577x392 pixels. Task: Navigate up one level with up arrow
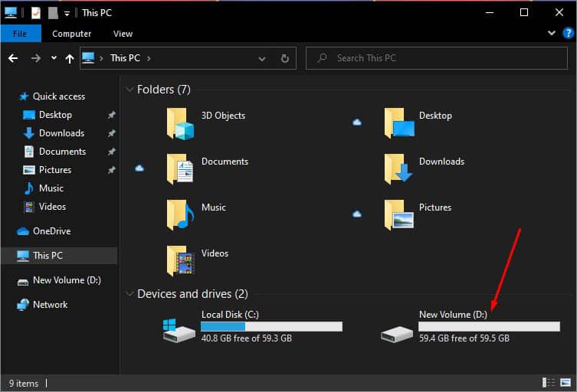pyautogui.click(x=70, y=58)
